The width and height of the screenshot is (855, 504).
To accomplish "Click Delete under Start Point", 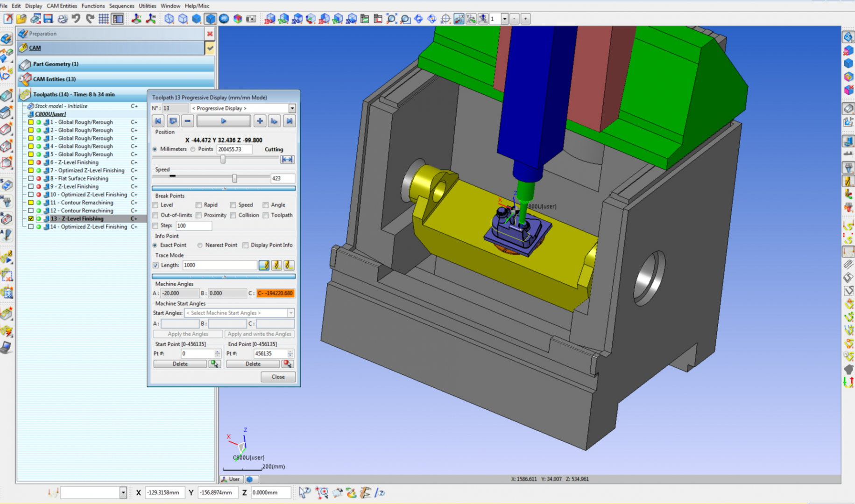I will click(x=180, y=364).
